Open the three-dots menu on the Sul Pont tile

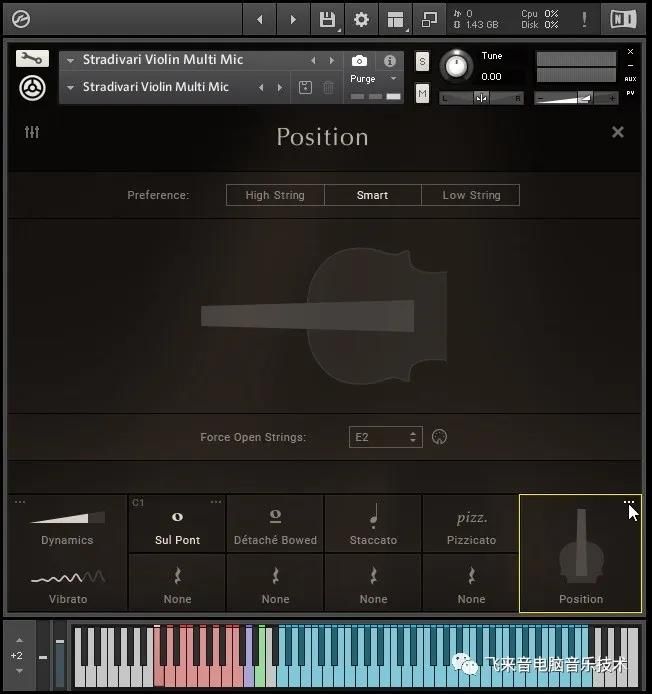coord(216,501)
